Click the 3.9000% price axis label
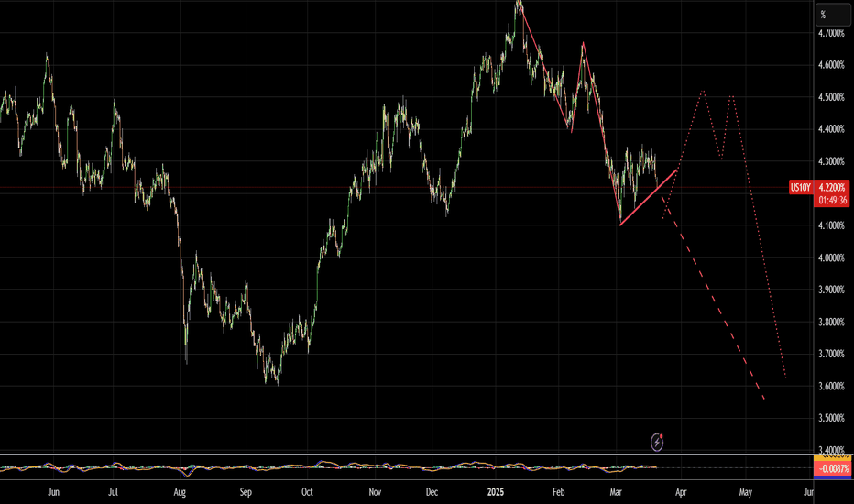 click(x=831, y=290)
